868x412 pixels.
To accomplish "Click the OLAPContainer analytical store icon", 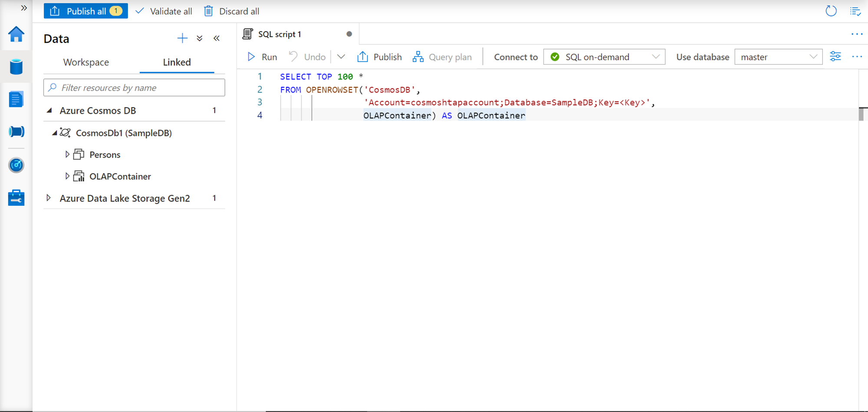I will pyautogui.click(x=79, y=176).
